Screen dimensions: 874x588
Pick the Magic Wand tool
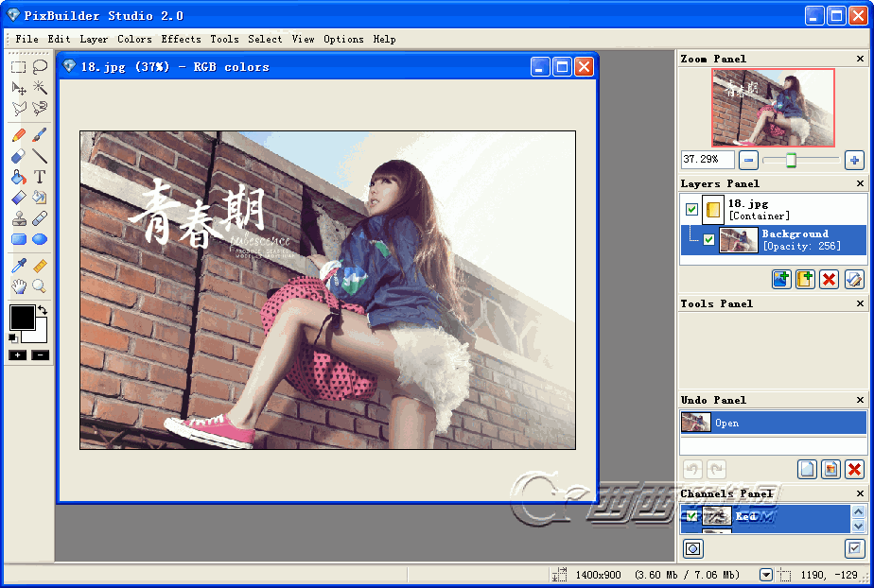pos(40,87)
